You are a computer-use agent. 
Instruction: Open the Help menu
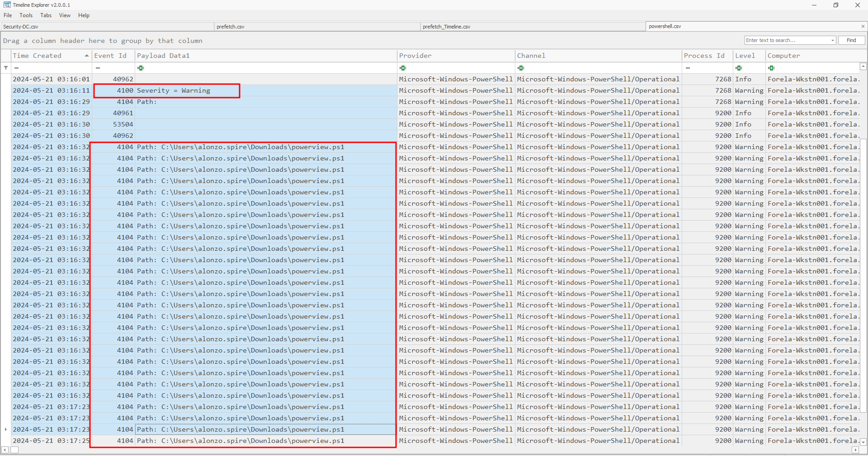coord(84,15)
